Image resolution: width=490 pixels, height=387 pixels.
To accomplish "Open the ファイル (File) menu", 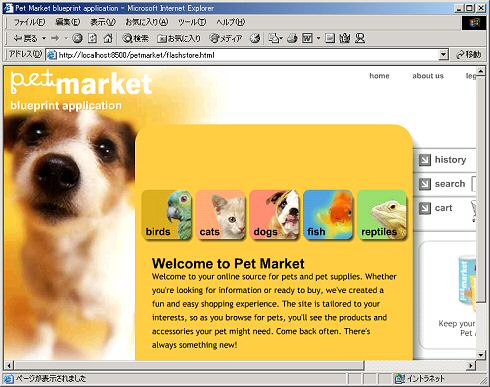I will [29, 22].
